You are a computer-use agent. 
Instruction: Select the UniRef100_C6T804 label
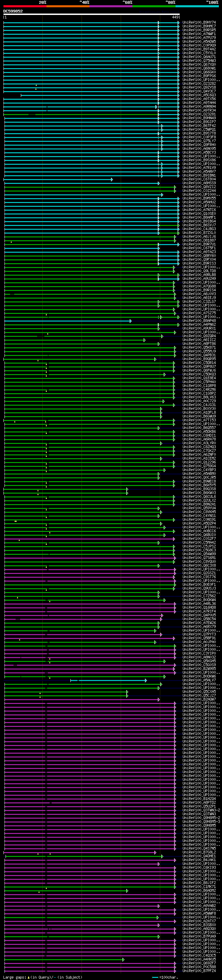[199, 179]
